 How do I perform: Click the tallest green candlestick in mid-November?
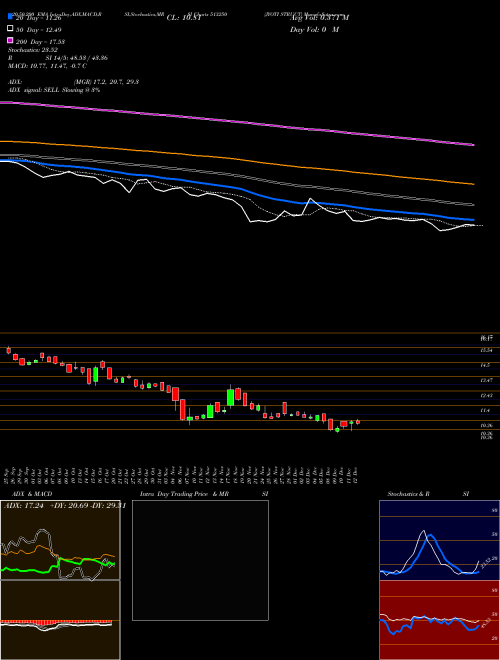(x=230, y=397)
